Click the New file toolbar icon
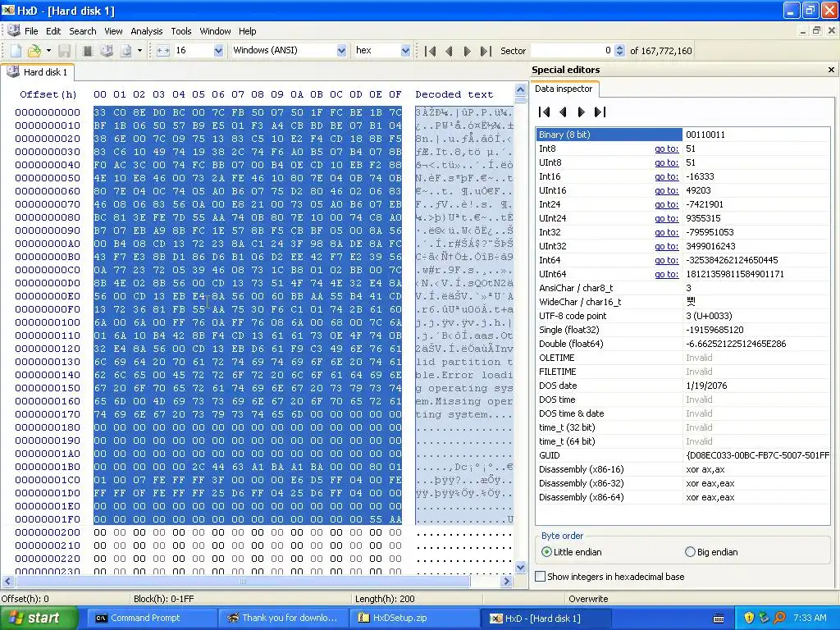The image size is (840, 630). [16, 51]
